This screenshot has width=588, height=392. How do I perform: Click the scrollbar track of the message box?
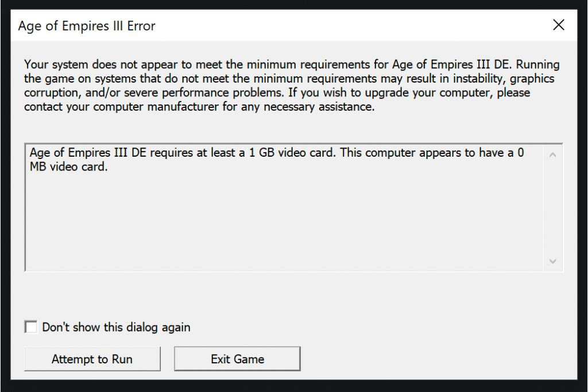(x=552, y=207)
